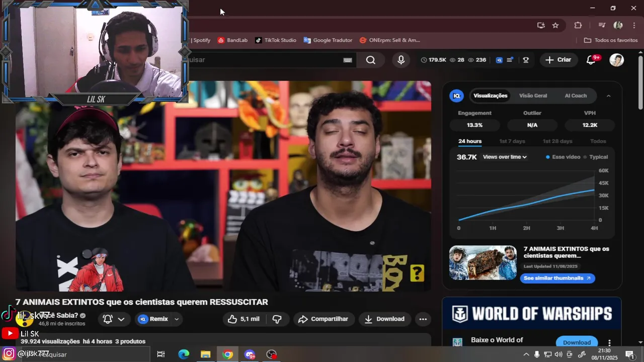Click the install app icon in address bar
The width and height of the screenshot is (644, 362).
(541, 25)
